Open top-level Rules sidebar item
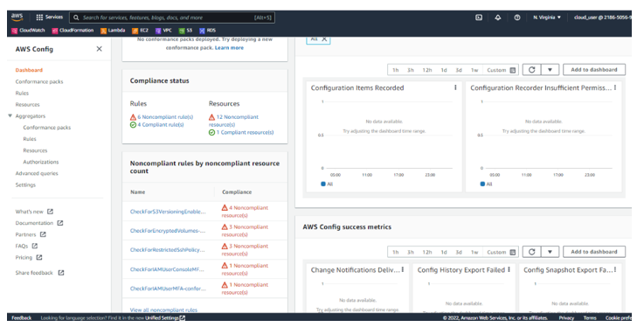 tap(22, 93)
